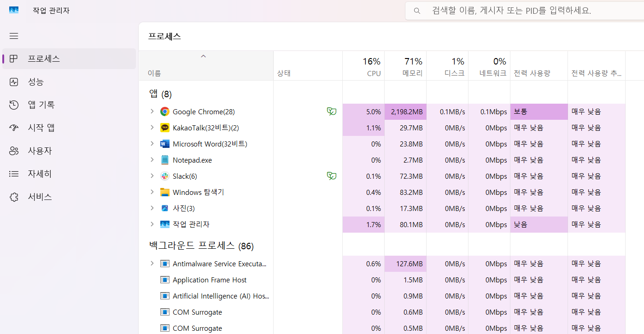Click the 72.3MB memory cell for Slack
The width and height of the screenshot is (644, 334).
coord(405,176)
